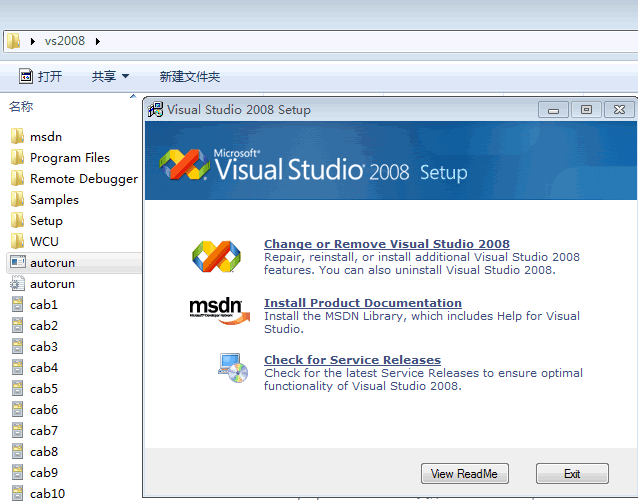Select the Samples folder icon
The height and width of the screenshot is (503, 638).
coord(17,199)
